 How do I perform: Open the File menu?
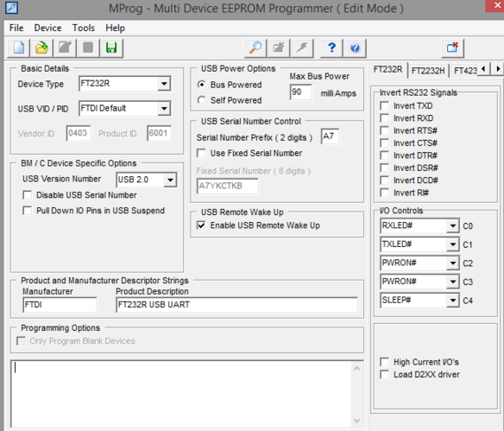16,28
